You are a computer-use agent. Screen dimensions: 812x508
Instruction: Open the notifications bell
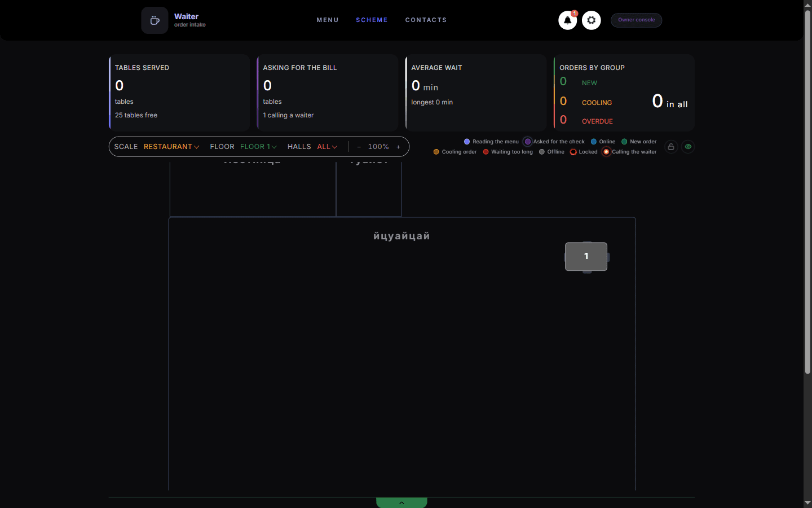(567, 20)
